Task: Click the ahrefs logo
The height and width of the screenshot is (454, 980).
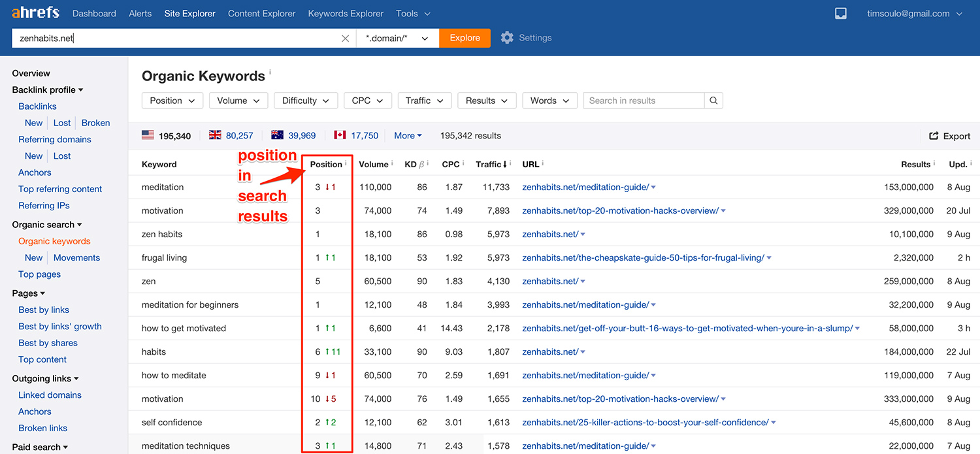Action: pyautogui.click(x=35, y=13)
